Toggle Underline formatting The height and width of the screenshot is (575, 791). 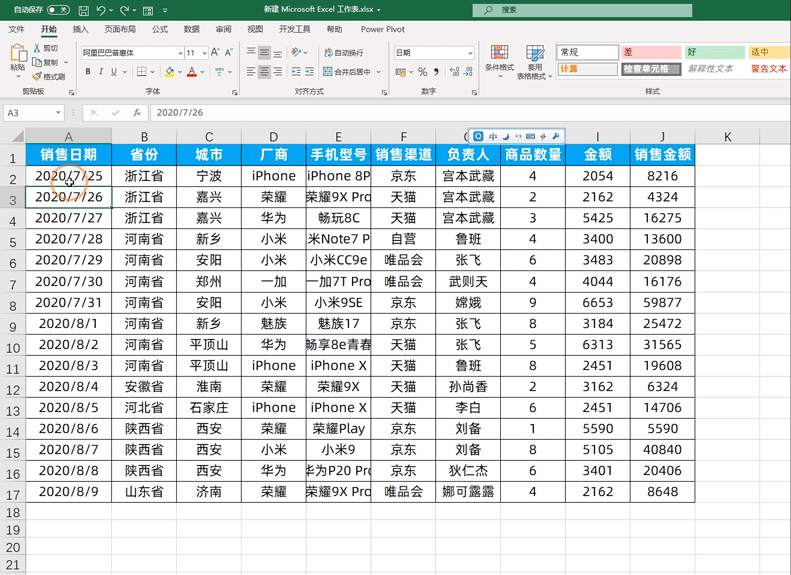click(114, 72)
